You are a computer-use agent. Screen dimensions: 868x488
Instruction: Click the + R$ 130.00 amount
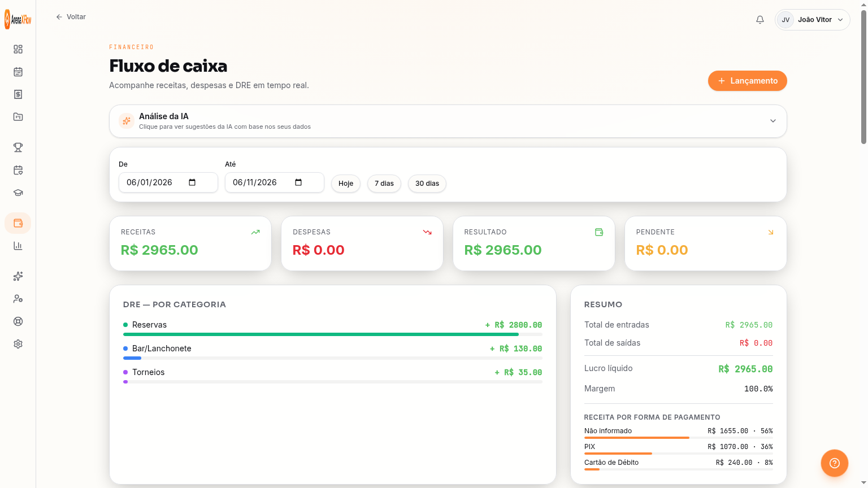[516, 348]
